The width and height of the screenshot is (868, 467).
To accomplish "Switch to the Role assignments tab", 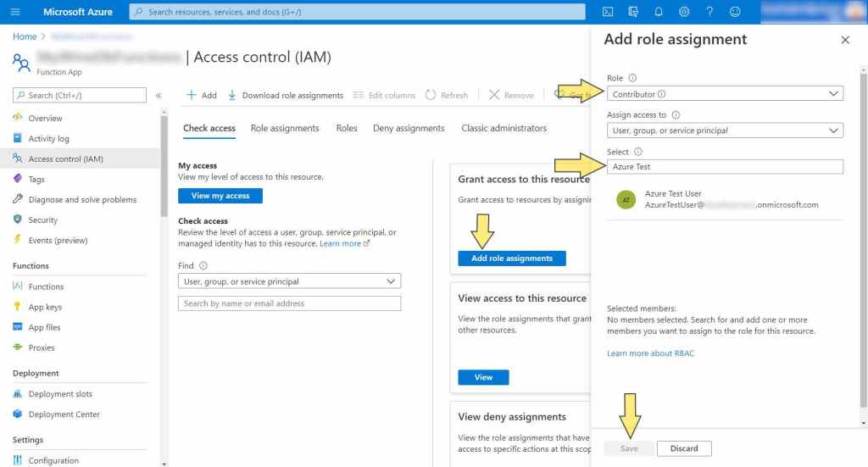I will (x=285, y=128).
